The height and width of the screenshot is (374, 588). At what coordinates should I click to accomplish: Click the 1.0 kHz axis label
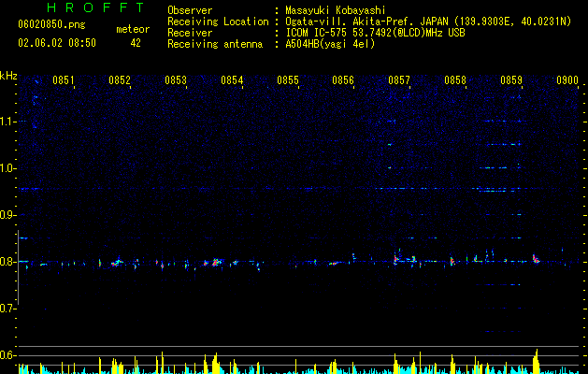[7, 168]
